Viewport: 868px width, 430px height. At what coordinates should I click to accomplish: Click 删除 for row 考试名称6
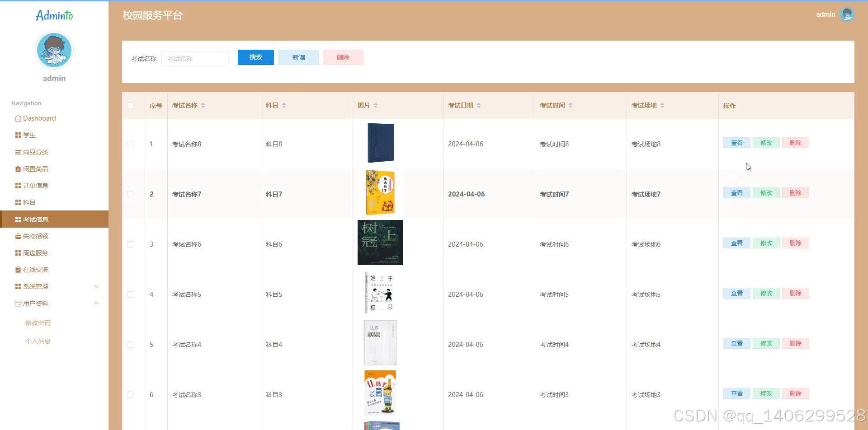click(796, 243)
